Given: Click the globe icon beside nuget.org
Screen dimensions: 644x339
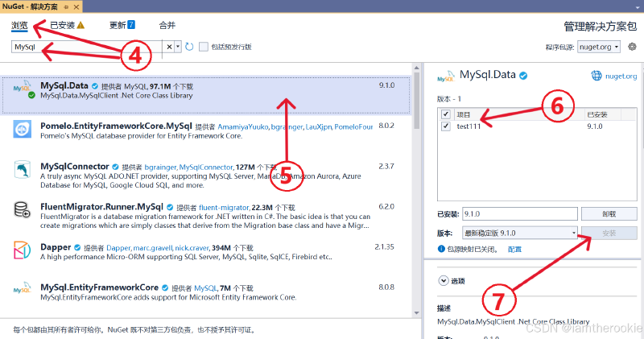Looking at the screenshot, I should (x=597, y=76).
